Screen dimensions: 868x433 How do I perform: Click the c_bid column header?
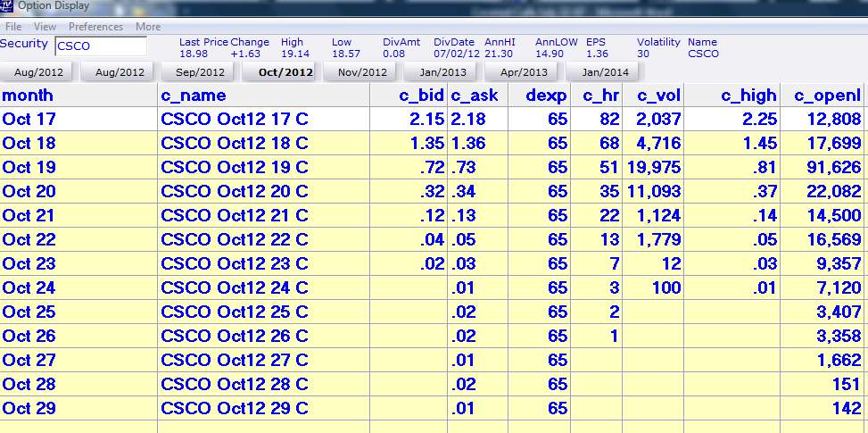coord(409,96)
